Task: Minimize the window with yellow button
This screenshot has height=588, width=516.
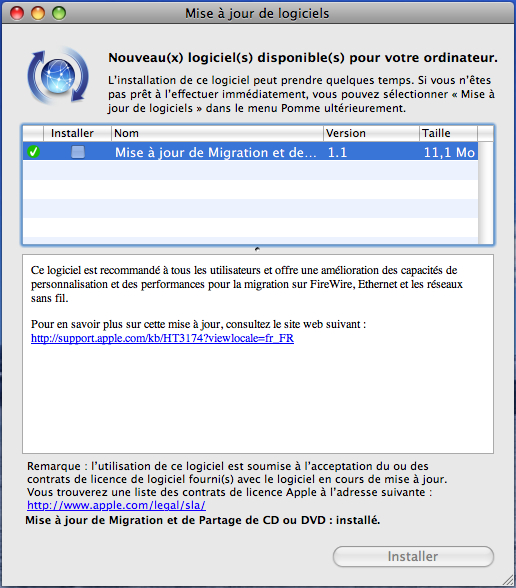Action: tap(38, 13)
